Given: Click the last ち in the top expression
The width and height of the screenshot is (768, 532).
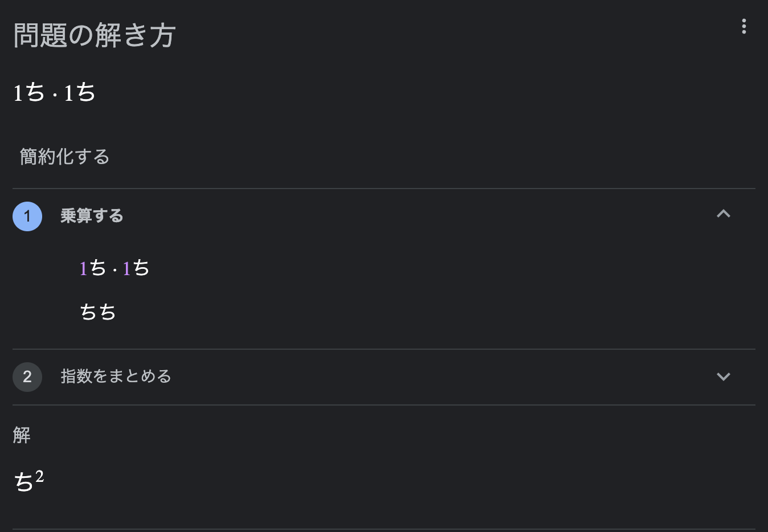Looking at the screenshot, I should [85, 92].
